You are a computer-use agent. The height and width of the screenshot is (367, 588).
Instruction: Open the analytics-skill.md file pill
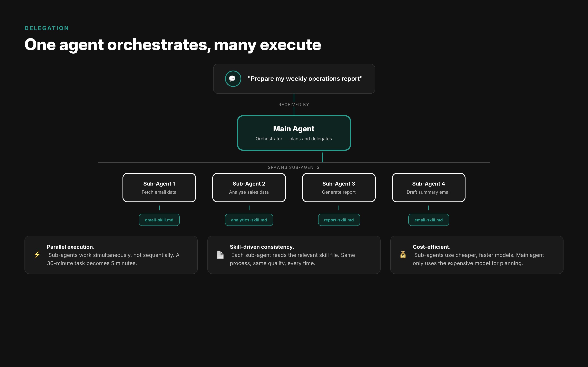[x=249, y=220]
